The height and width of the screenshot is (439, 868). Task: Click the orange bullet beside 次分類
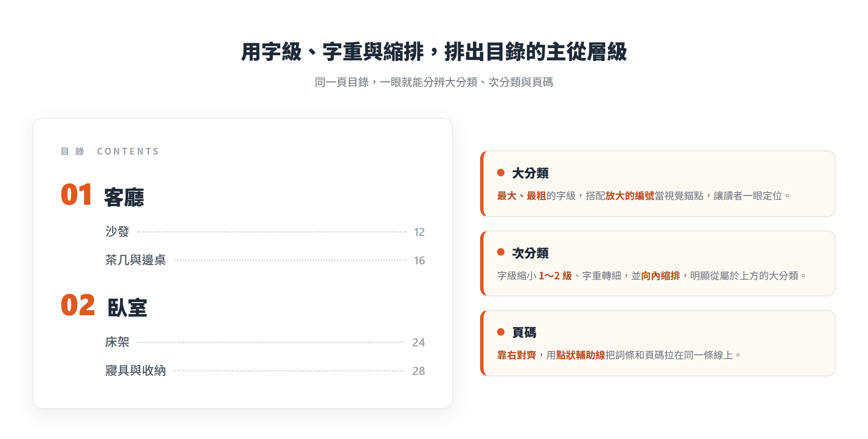501,252
